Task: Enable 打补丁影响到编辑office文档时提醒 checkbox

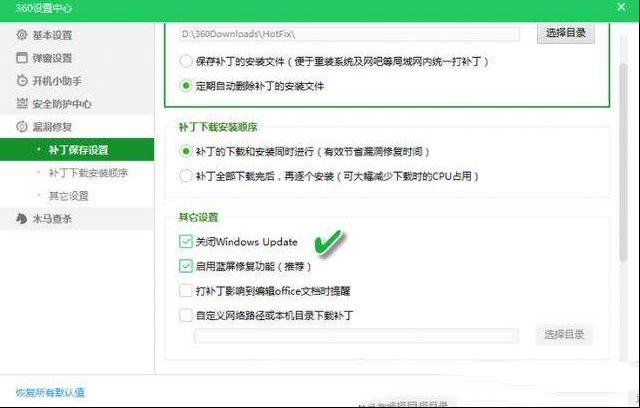Action: 186,290
